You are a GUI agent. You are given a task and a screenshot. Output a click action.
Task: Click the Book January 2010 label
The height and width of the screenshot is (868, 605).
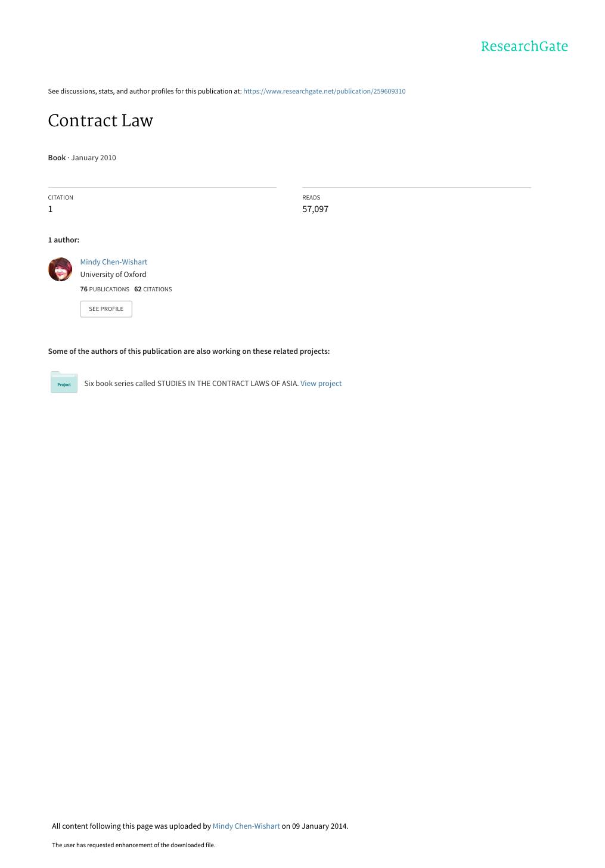pyautogui.click(x=82, y=158)
